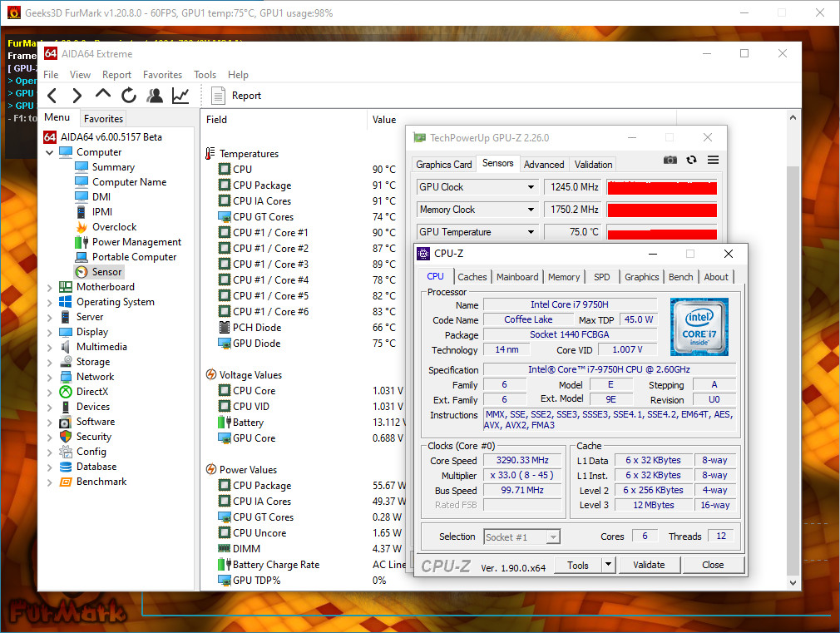This screenshot has width=840, height=633.
Task: Switch to CPU-Z Mainboard tab
Action: [x=517, y=277]
